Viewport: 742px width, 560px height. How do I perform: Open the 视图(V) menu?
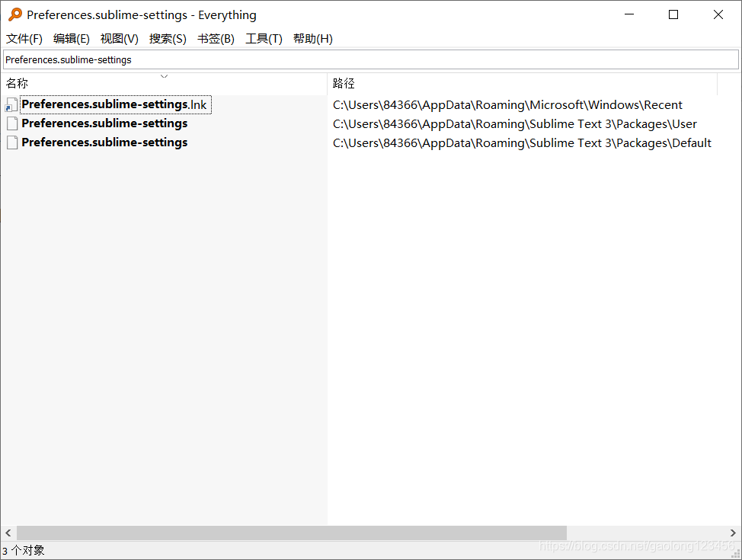pyautogui.click(x=119, y=38)
